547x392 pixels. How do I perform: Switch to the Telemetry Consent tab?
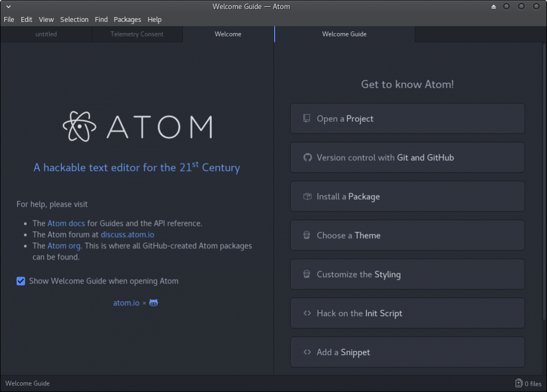137,34
